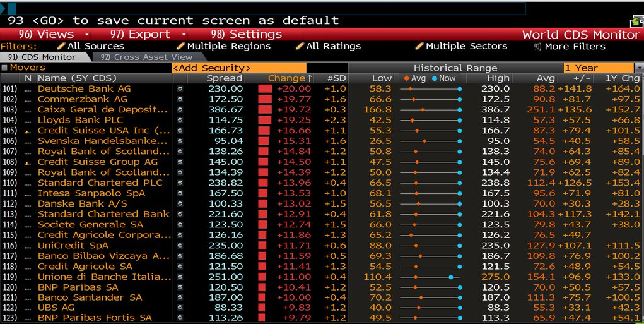The height and width of the screenshot is (324, 644).
Task: Open news indicator for Credit Suisse USA Inc
Action: (28, 131)
